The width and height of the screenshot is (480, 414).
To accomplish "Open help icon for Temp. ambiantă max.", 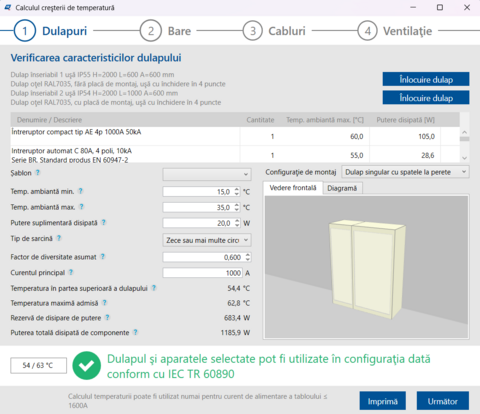I will pos(81,207).
